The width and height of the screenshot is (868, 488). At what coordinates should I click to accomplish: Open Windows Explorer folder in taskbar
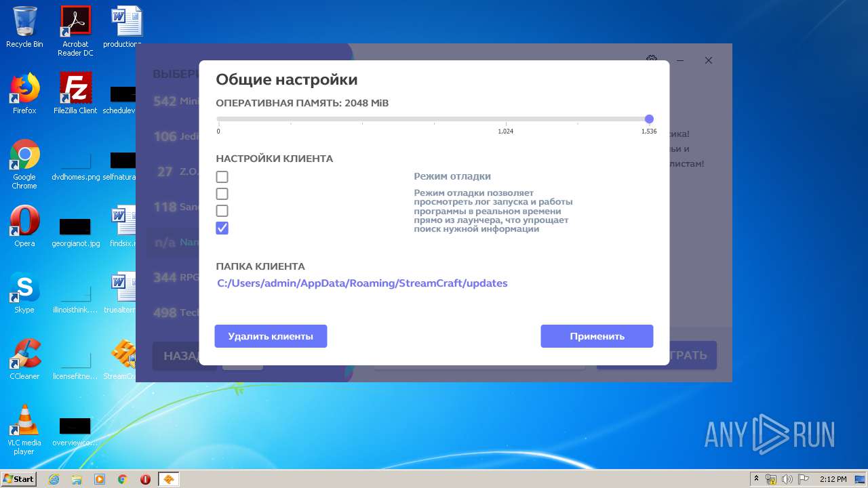77,479
